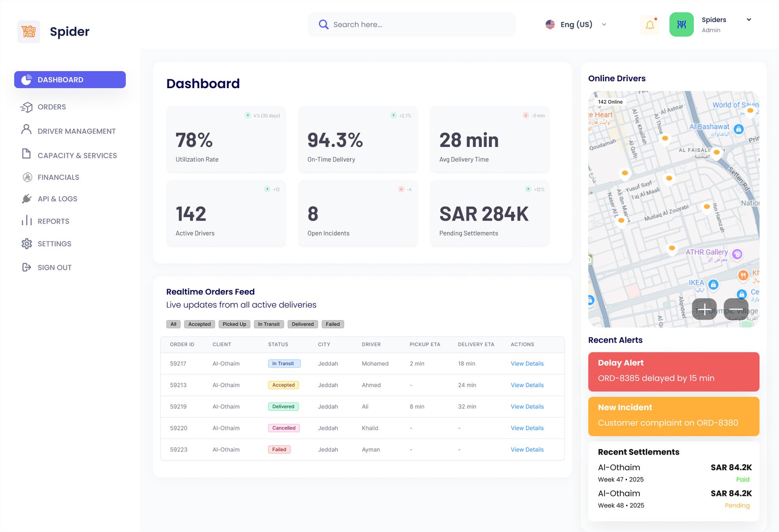Expand the Spiders Admin account menu
Screen dimensions: 779x532
(x=749, y=20)
